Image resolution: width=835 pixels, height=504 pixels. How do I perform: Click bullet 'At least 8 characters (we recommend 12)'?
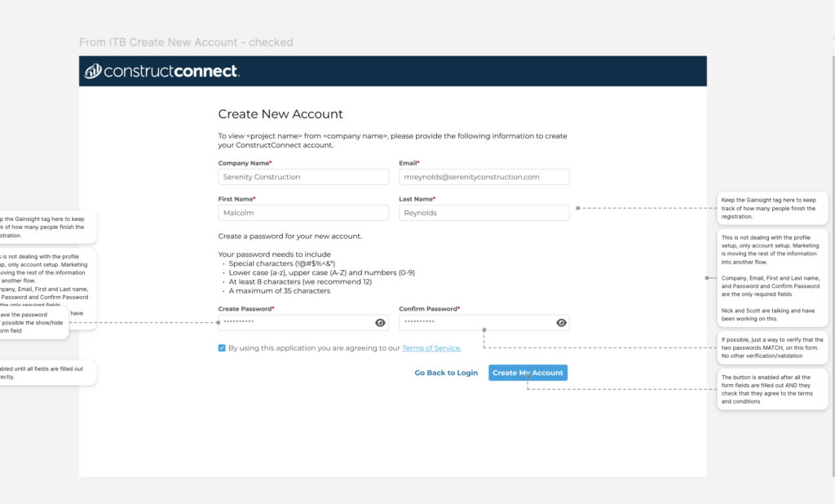click(300, 282)
